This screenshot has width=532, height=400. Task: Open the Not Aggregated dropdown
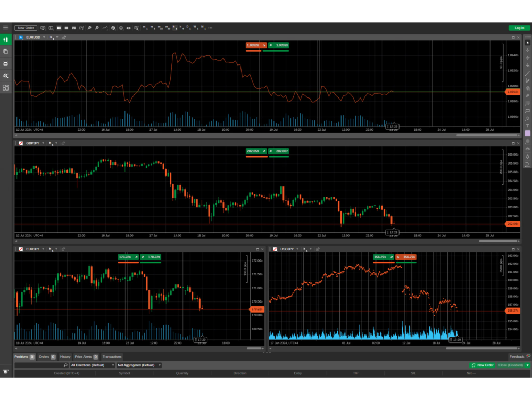pos(137,365)
